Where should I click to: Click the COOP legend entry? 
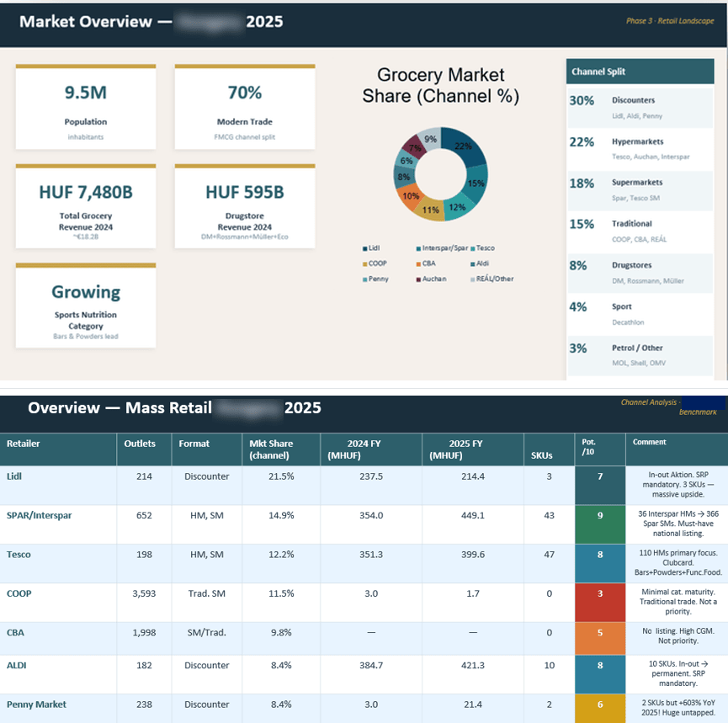click(x=375, y=263)
